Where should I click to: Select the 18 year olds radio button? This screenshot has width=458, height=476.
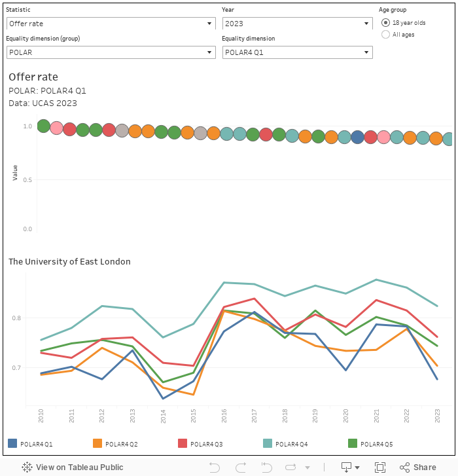click(385, 23)
